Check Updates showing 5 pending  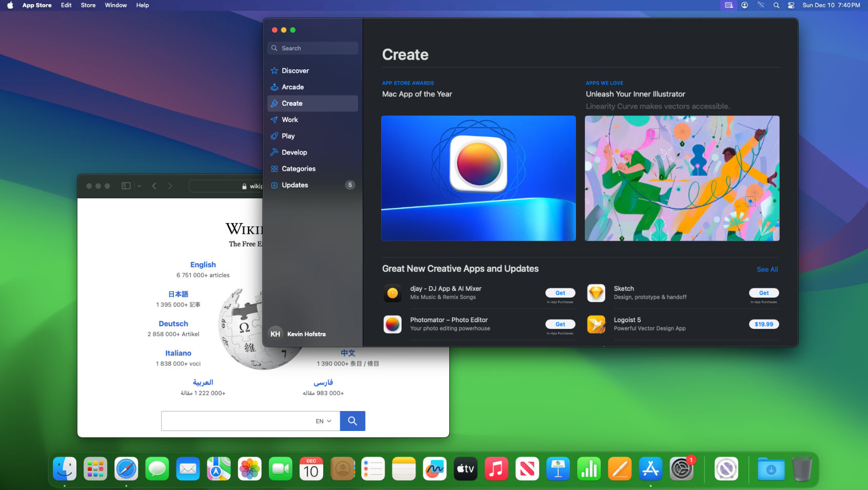(x=294, y=185)
